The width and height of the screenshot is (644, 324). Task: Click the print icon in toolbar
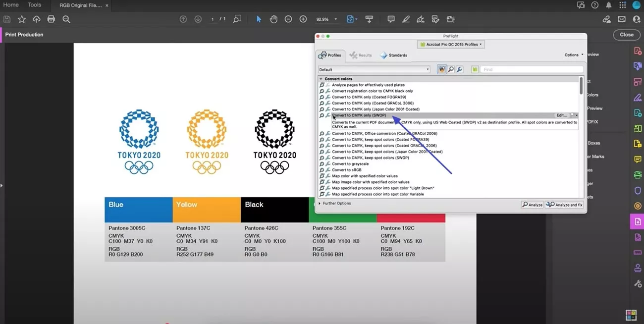(51, 19)
